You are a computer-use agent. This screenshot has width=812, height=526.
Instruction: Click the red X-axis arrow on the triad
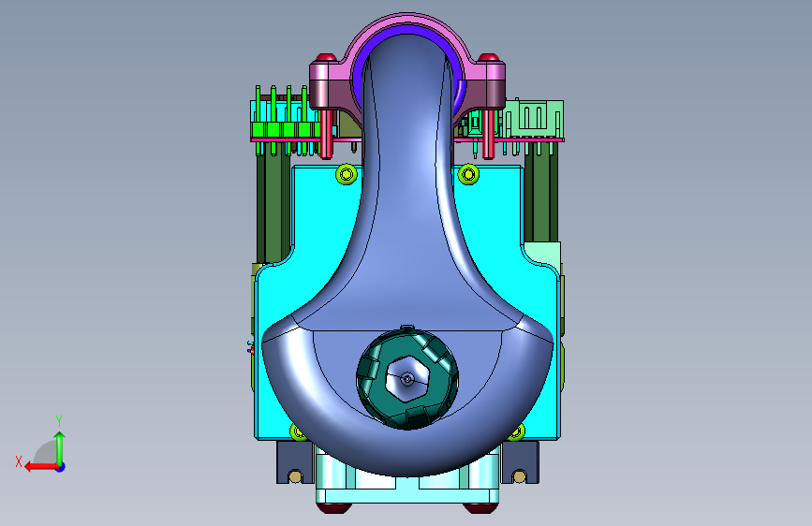point(40,467)
